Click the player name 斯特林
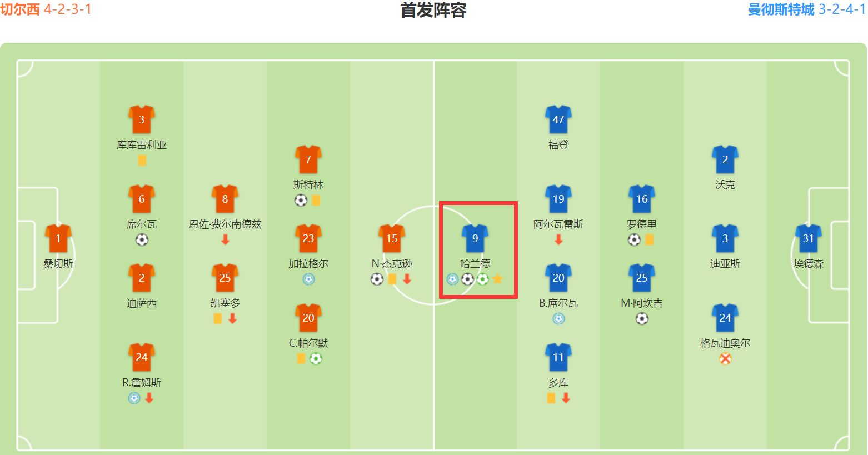Screen dimensions: 868x455 (308, 184)
